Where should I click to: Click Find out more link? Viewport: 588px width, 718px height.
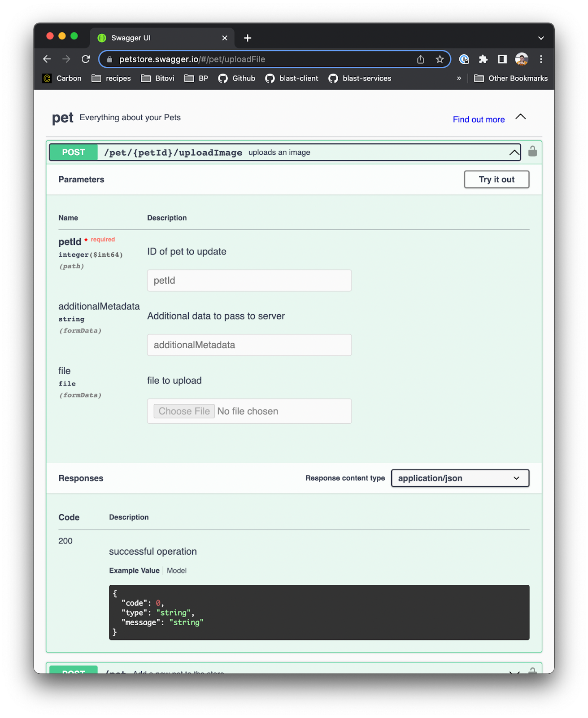[x=479, y=120]
